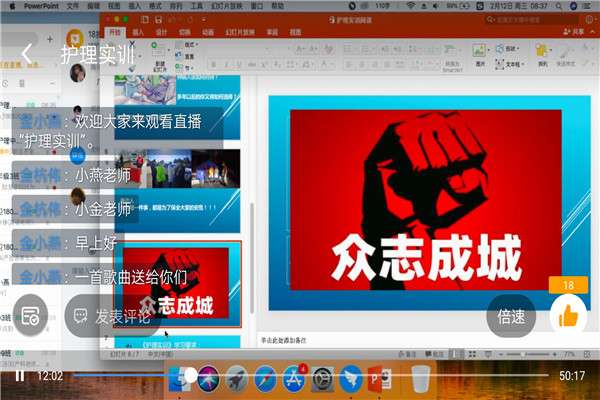The width and height of the screenshot is (600, 400).
Task: Adjust the video progress slider knob
Action: [x=191, y=376]
